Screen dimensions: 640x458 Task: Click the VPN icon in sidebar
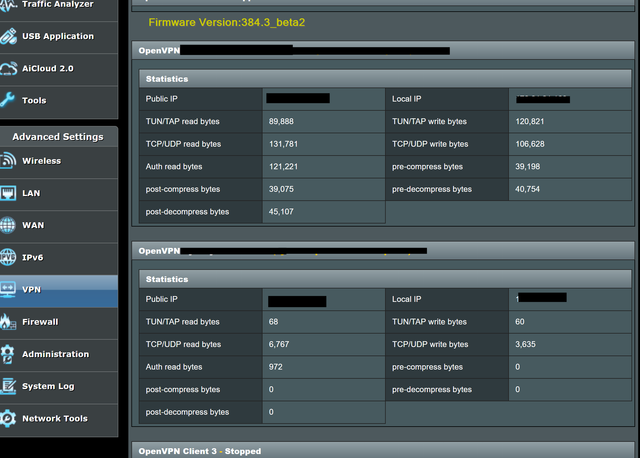coord(8,289)
